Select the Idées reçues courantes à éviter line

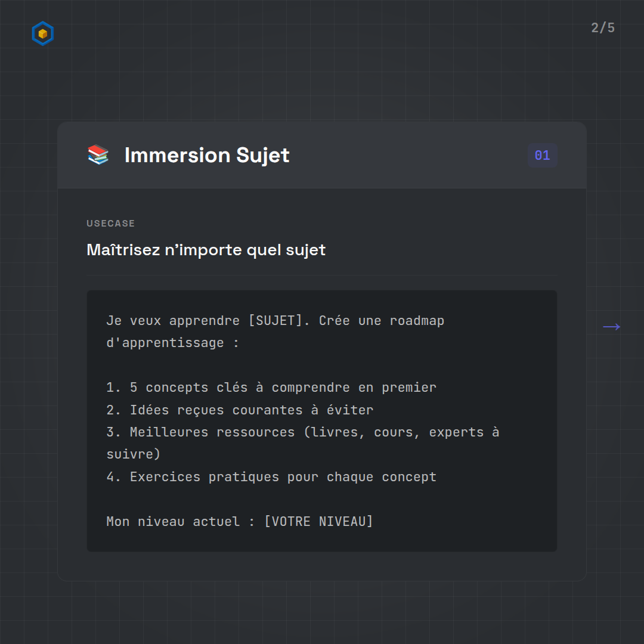240,410
